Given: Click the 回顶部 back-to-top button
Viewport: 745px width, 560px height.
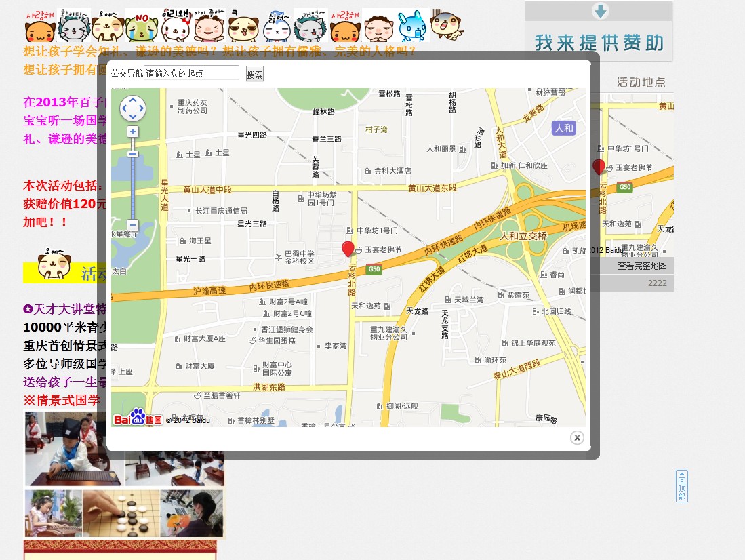Looking at the screenshot, I should click(x=682, y=486).
